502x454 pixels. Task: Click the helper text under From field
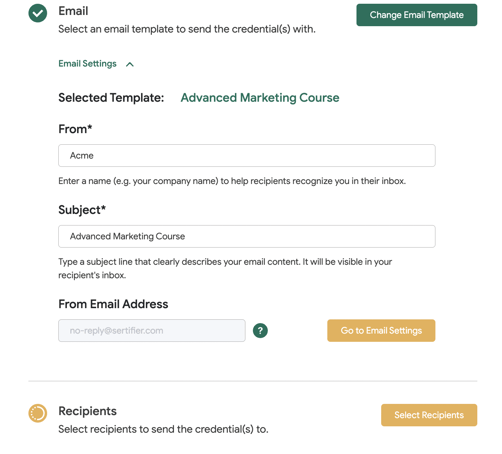(232, 181)
